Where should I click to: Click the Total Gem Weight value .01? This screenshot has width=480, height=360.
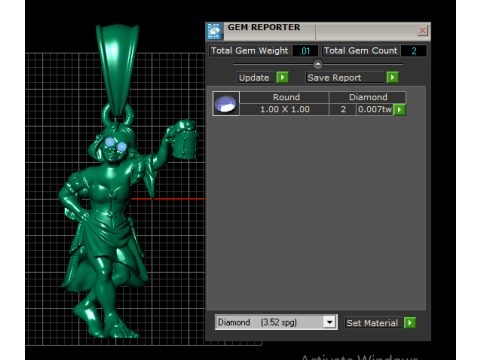pyautogui.click(x=305, y=51)
